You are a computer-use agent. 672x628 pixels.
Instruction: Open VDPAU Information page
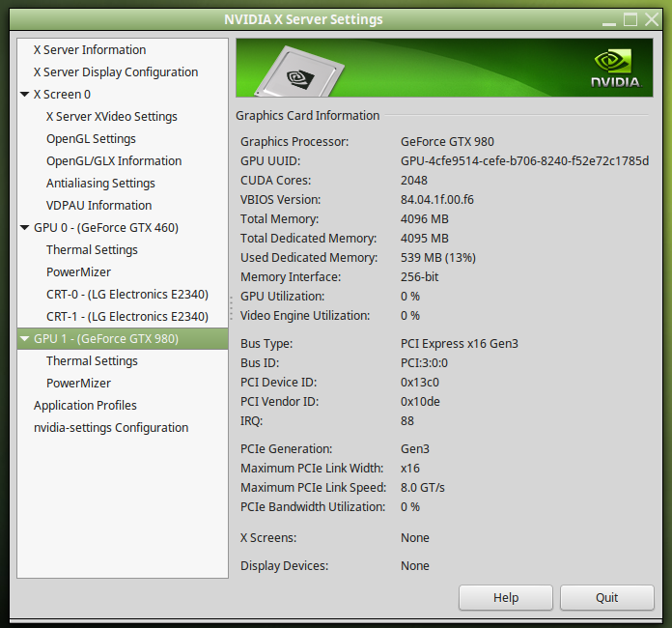click(99, 206)
